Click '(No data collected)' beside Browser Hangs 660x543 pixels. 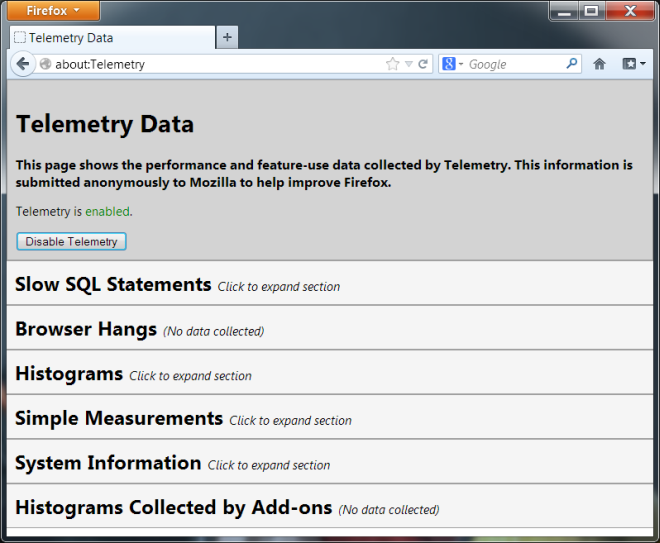214,331
